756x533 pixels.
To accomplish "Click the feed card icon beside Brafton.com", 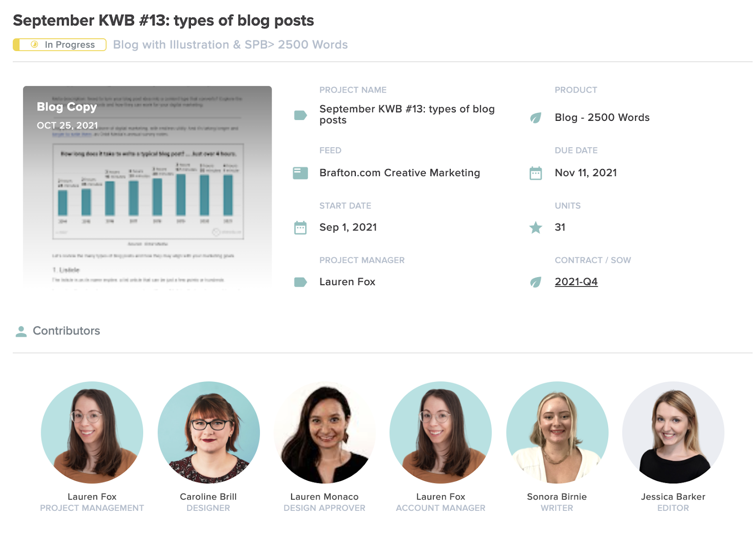I will (x=301, y=173).
